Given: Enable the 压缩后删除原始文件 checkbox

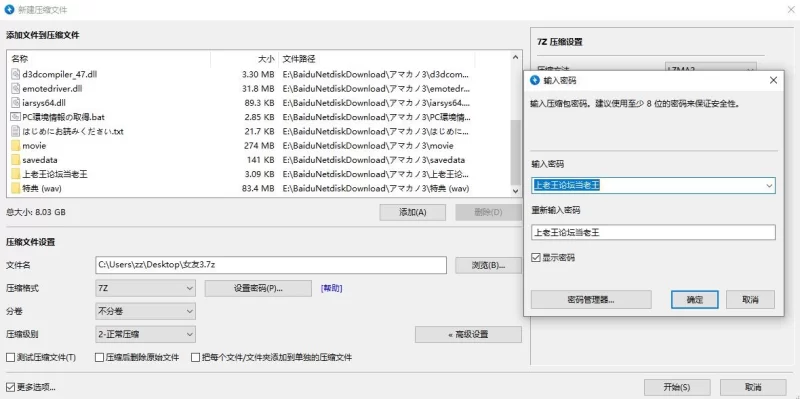Looking at the screenshot, I should click(99, 357).
